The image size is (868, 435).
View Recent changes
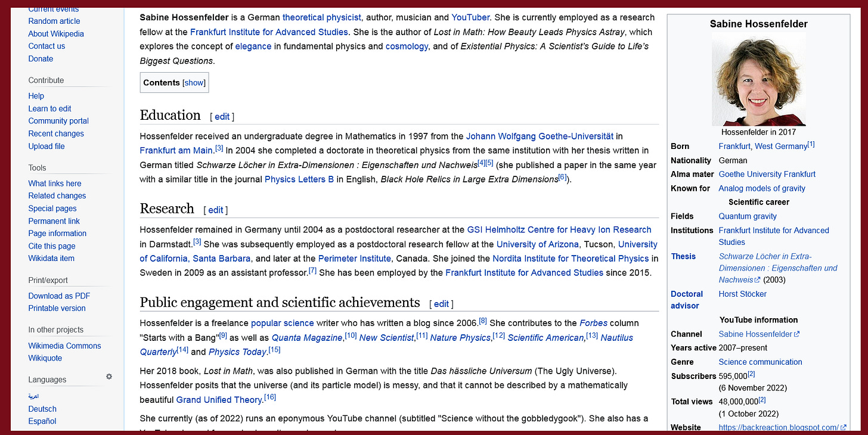[56, 133]
